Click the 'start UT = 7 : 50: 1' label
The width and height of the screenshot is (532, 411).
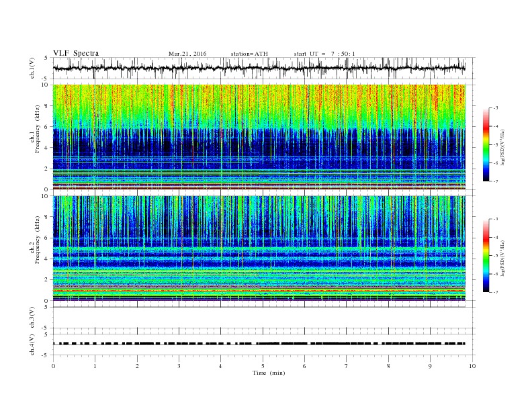coord(324,54)
